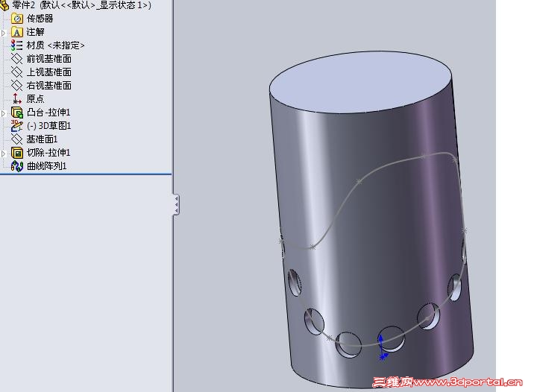Expand the 切除-拉伸1 feature node
The image size is (537, 392).
(x=4, y=154)
